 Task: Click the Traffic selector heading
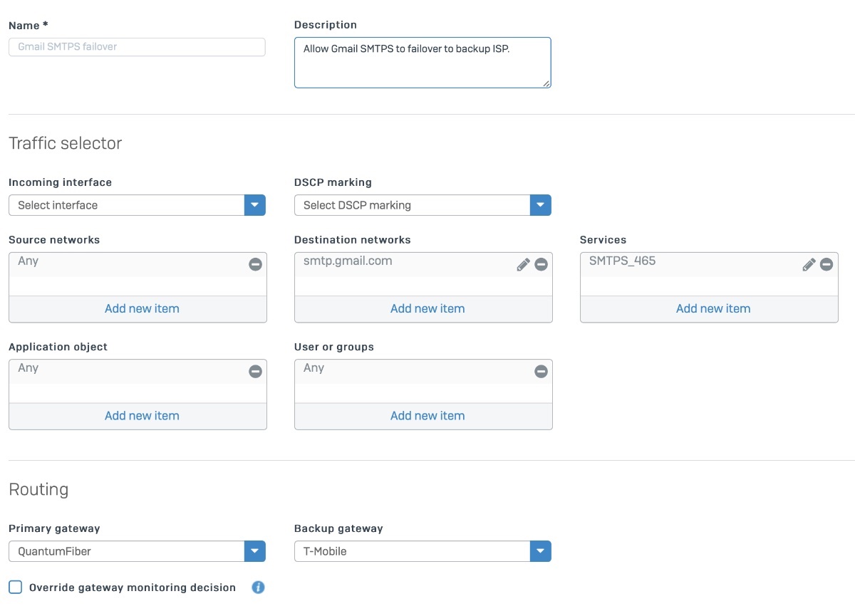pyautogui.click(x=66, y=143)
